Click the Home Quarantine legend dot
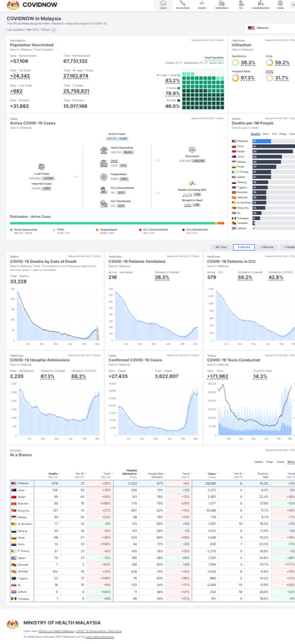Screen dimensions: 295x644 tap(11, 229)
